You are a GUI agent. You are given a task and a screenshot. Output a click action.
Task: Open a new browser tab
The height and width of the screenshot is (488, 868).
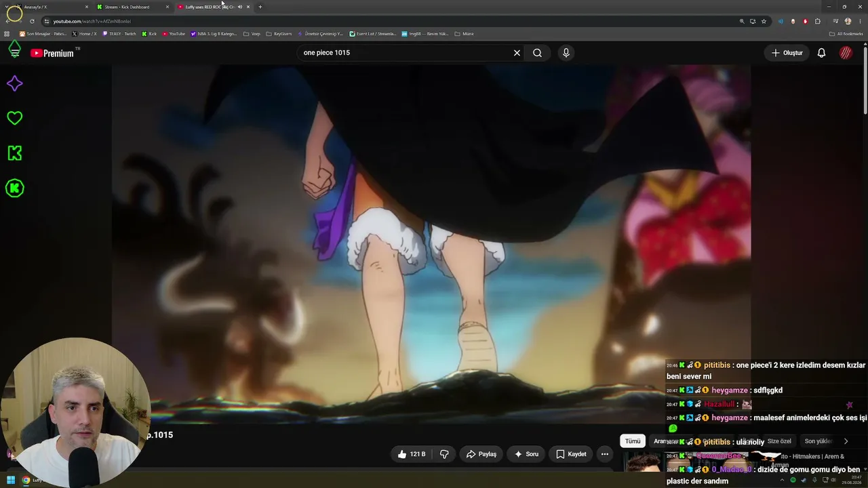260,7
